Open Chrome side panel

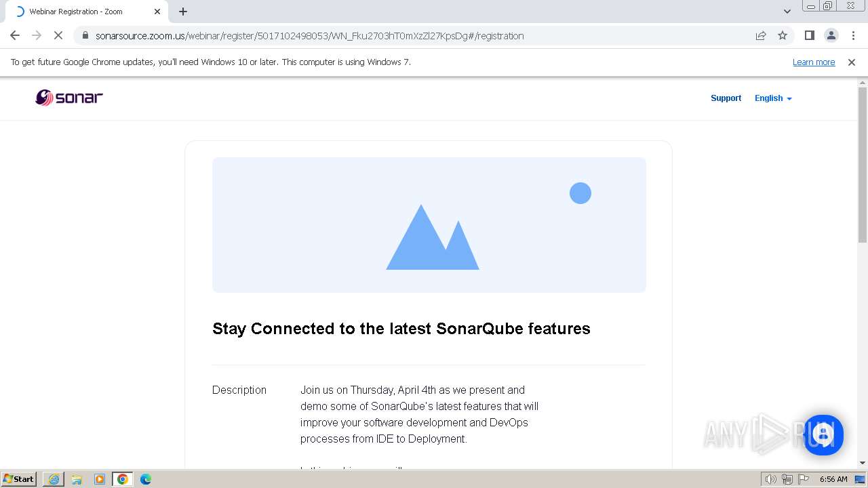coord(809,36)
